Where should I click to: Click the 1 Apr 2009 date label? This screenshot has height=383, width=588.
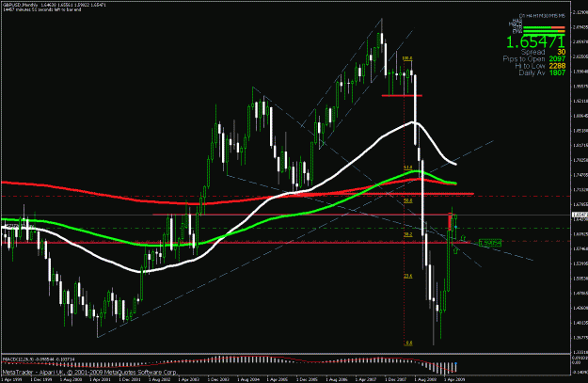tap(454, 379)
